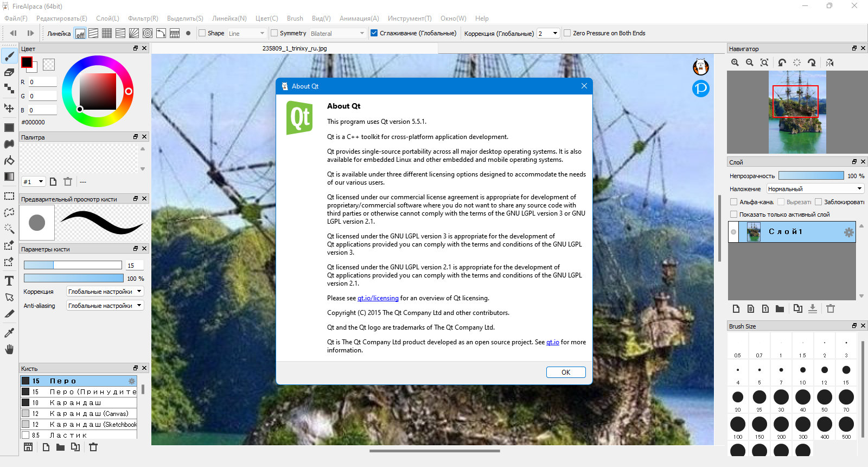Enable the Symmetry checkbox

coord(274,33)
